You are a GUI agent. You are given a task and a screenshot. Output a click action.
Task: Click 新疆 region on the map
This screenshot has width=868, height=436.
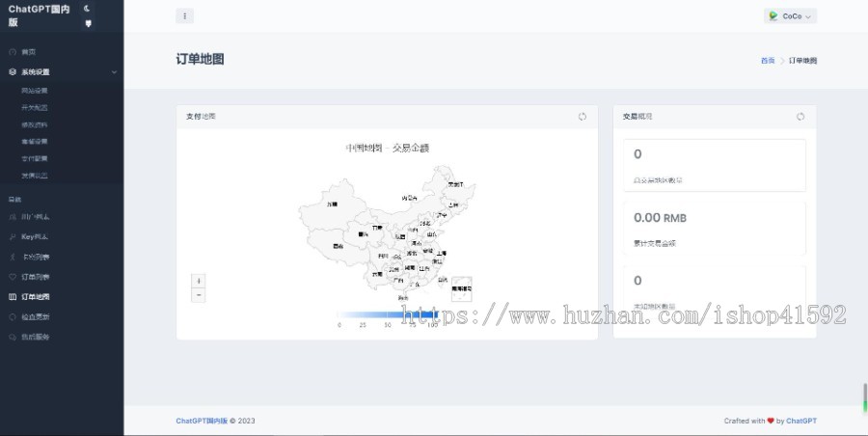(332, 204)
